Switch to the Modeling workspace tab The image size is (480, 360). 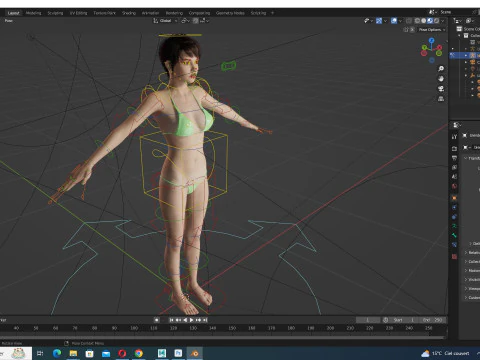[x=33, y=13]
